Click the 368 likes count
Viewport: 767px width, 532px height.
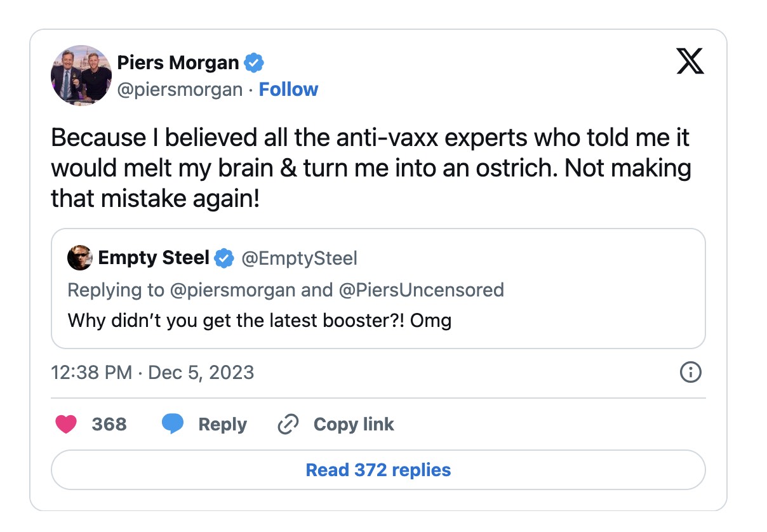coord(109,424)
